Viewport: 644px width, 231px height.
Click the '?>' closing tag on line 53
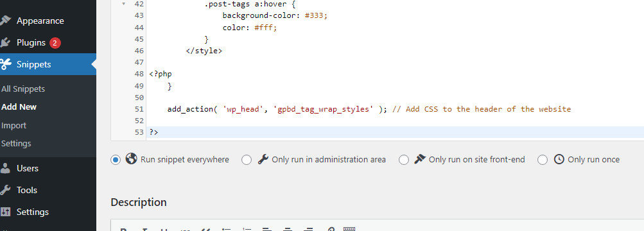pos(153,132)
